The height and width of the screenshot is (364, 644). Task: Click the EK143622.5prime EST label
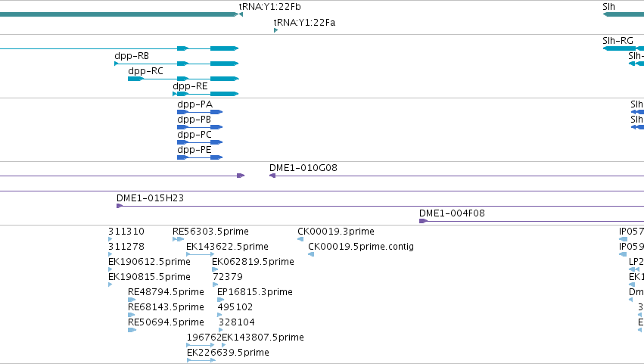click(227, 247)
